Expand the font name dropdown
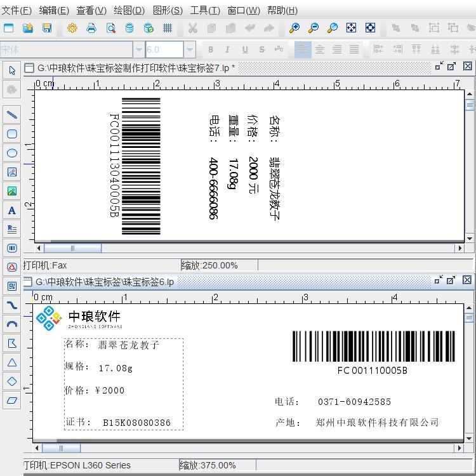This screenshot has width=476, height=476. (139, 50)
